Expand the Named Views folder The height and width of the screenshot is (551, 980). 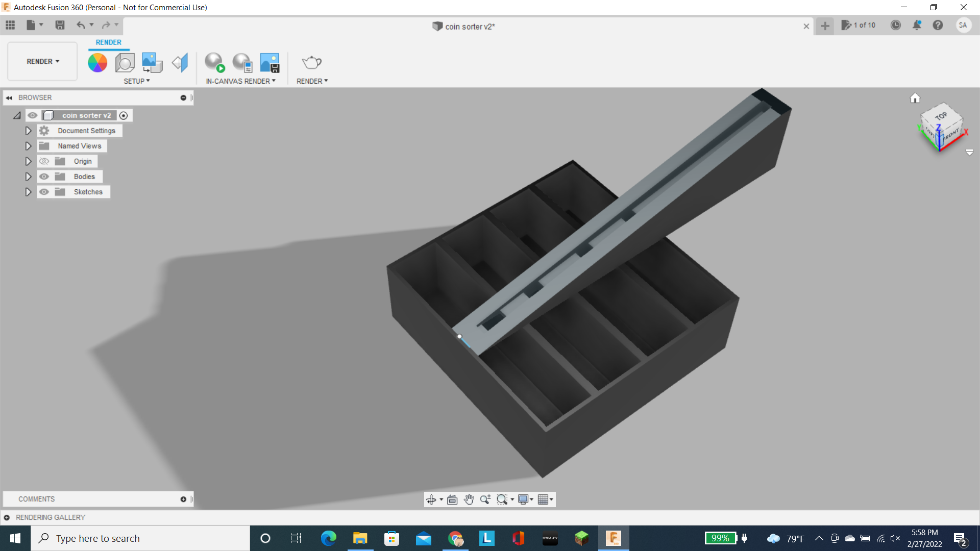pos(28,146)
